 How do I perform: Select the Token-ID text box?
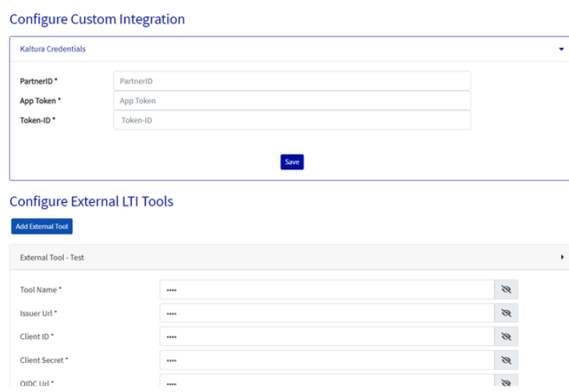[292, 120]
